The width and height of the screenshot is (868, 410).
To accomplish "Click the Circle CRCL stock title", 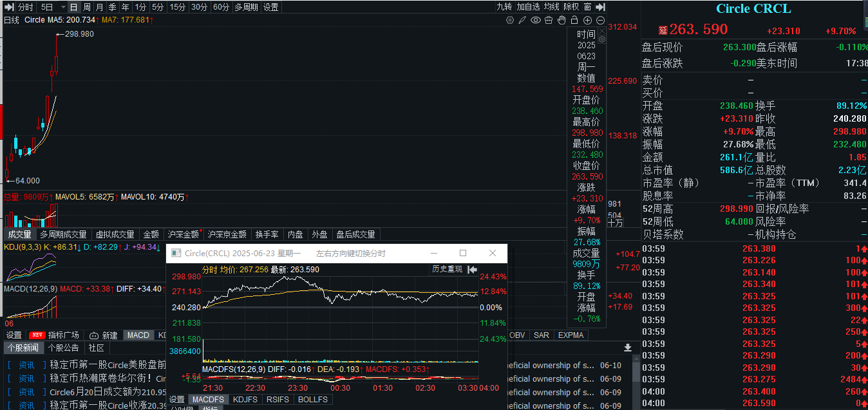I will click(753, 9).
